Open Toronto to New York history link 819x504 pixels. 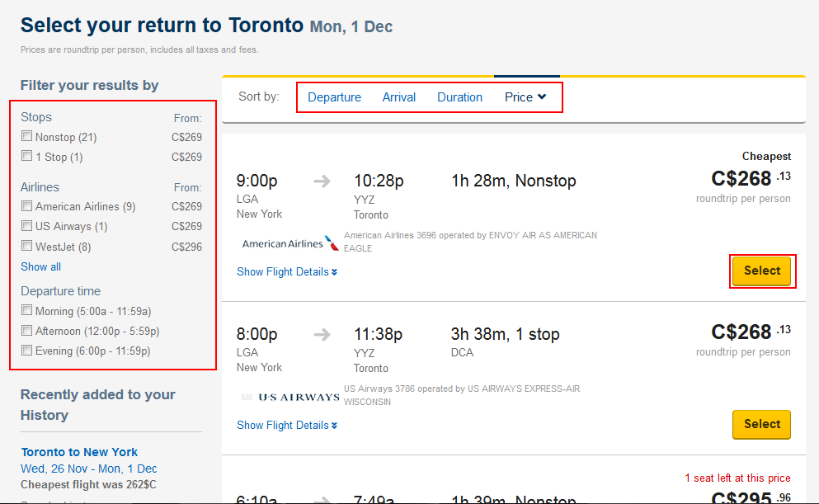click(79, 452)
